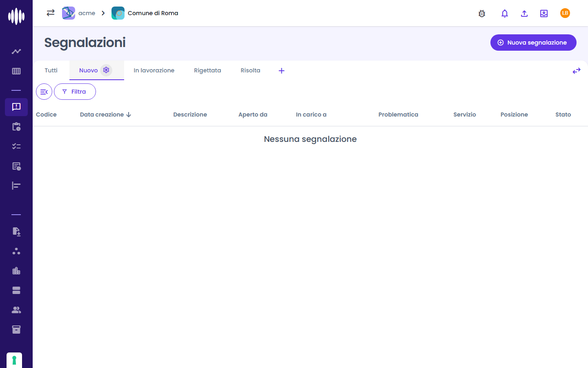The width and height of the screenshot is (588, 368).
Task: Open the file download icon in sidebar
Action: point(16,231)
